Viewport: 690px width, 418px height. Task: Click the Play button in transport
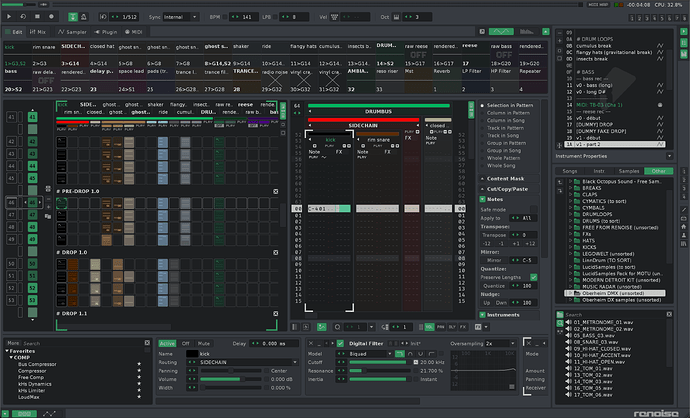tap(10, 17)
